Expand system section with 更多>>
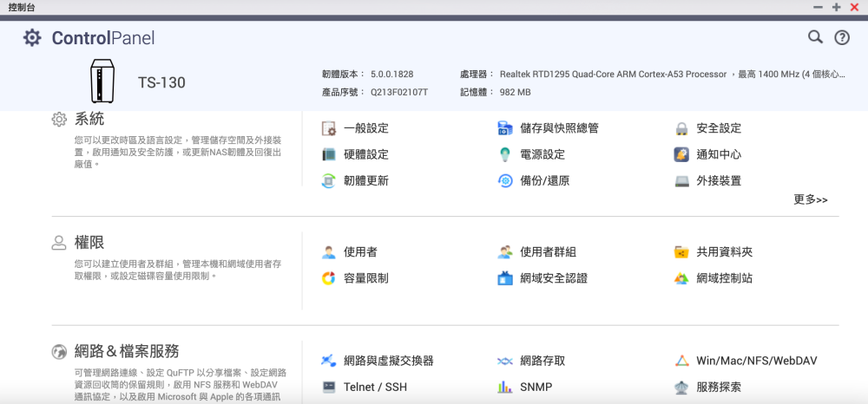Screen dimensions: 868x404 (810, 200)
